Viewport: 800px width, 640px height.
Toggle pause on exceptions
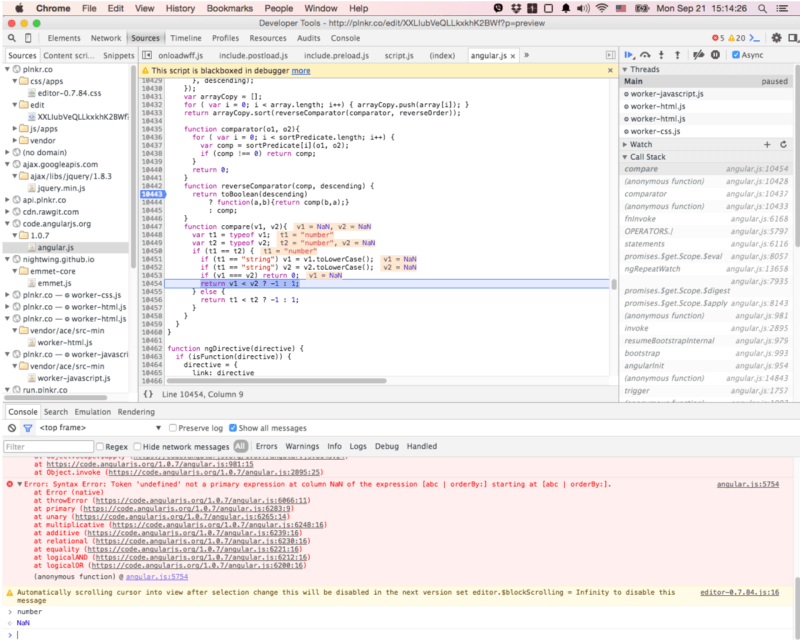pos(716,55)
